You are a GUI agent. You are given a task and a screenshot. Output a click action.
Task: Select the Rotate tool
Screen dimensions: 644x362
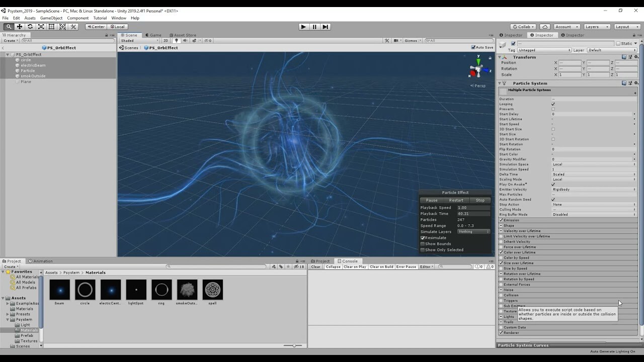(x=29, y=26)
